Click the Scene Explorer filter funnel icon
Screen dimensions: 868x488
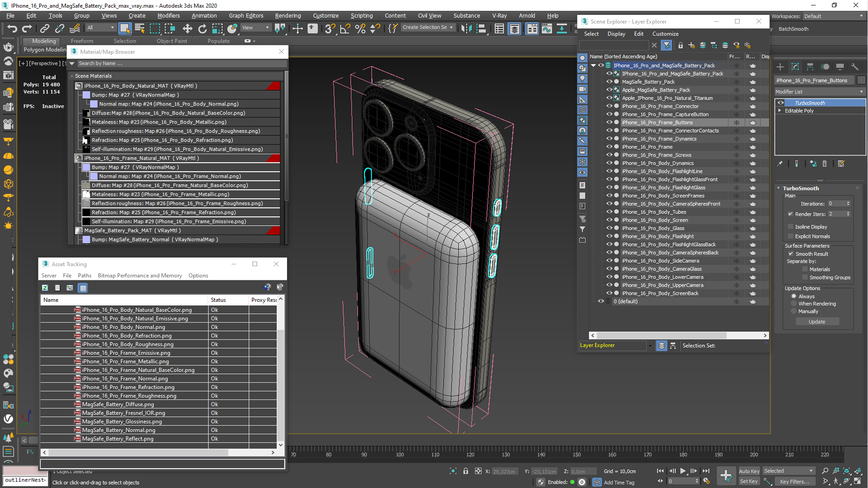click(666, 45)
